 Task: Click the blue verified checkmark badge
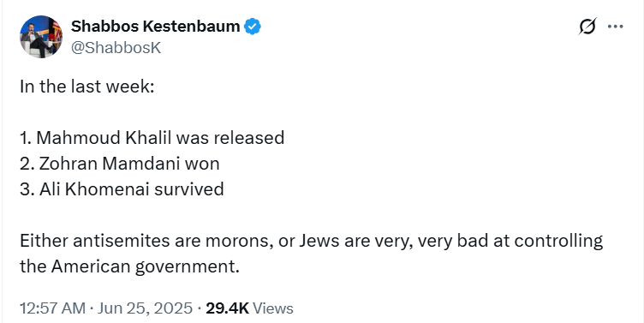252,27
